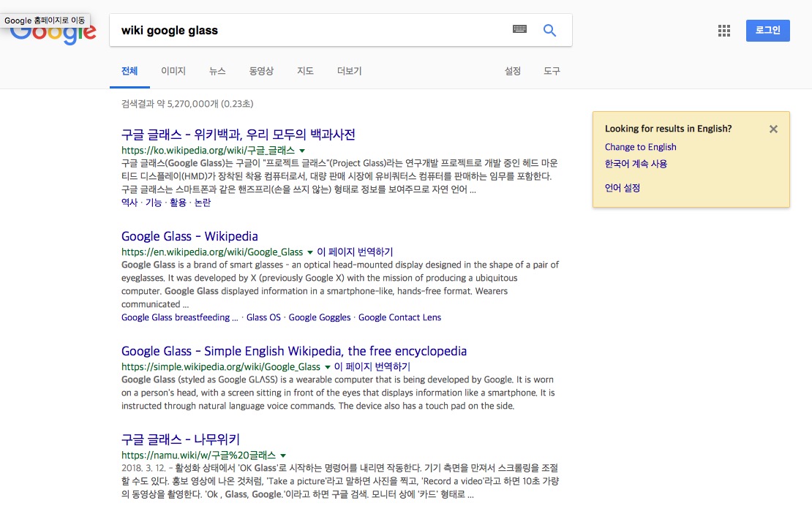Viewport: 812px width, 514px height.
Task: Switch to the 뉴스 tab
Action: (x=217, y=72)
